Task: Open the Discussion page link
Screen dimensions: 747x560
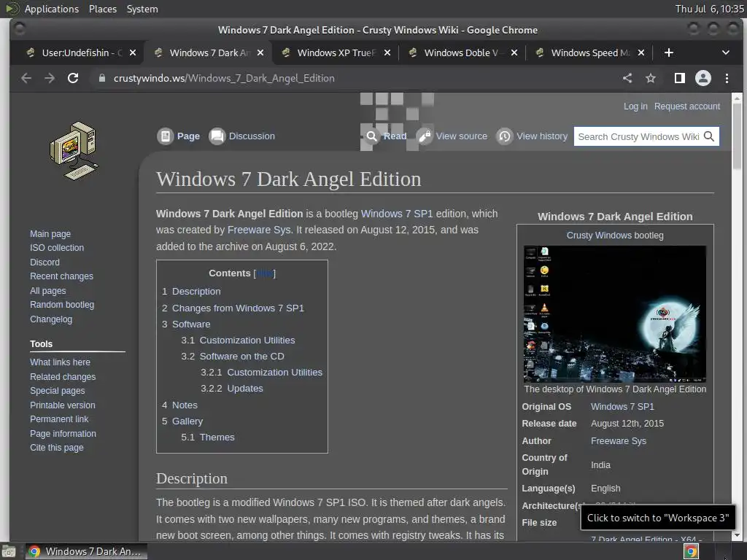Action: tap(252, 136)
